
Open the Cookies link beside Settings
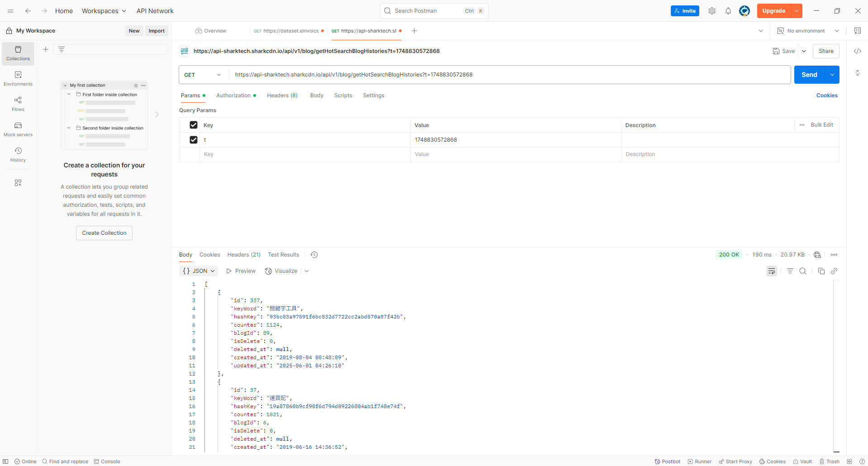[827, 95]
